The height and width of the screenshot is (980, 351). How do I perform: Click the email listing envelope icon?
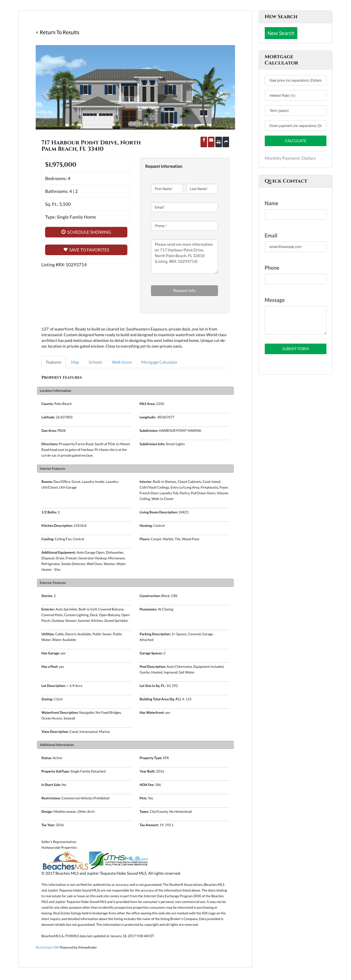pos(211,142)
